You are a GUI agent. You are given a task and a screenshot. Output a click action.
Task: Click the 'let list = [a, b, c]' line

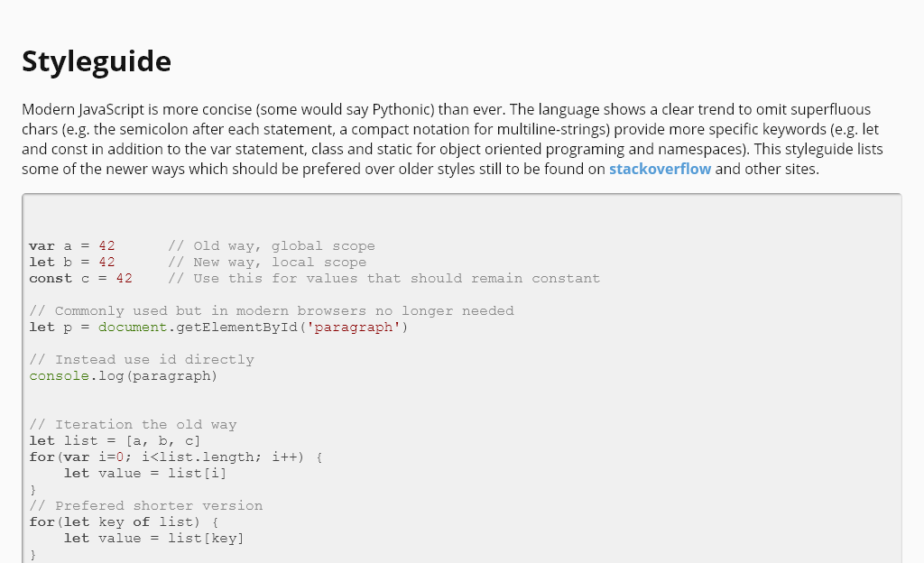tap(115, 441)
